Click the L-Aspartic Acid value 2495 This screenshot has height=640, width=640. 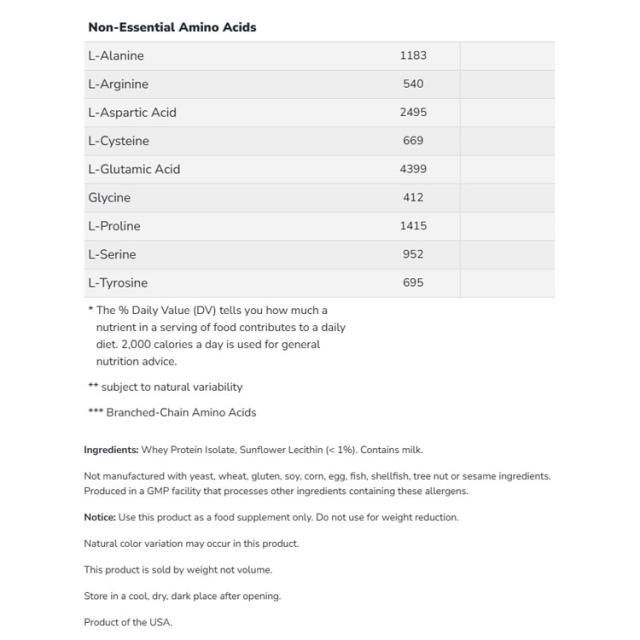coord(413,112)
